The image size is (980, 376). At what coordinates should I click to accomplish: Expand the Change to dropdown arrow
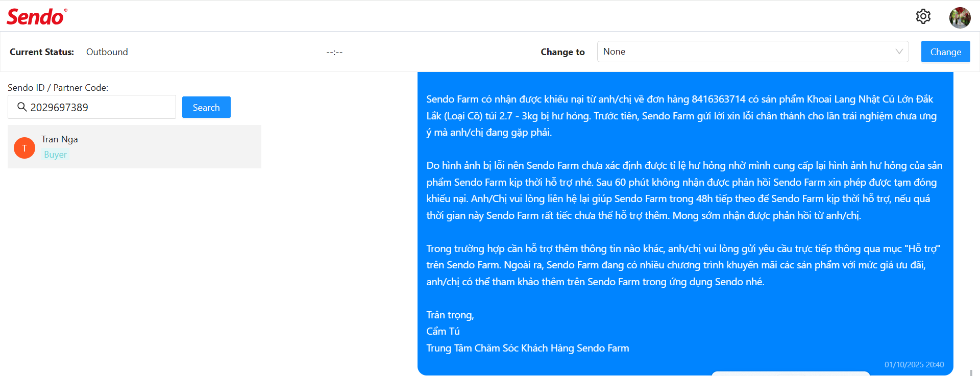click(899, 52)
